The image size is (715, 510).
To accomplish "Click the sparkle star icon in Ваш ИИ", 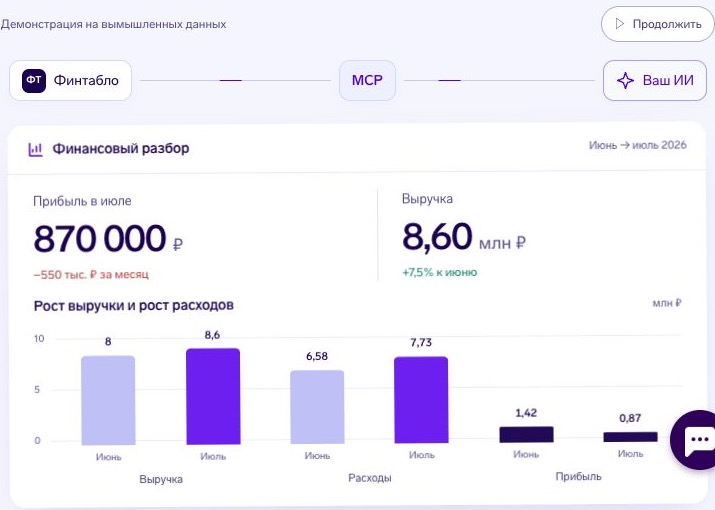I will click(625, 81).
